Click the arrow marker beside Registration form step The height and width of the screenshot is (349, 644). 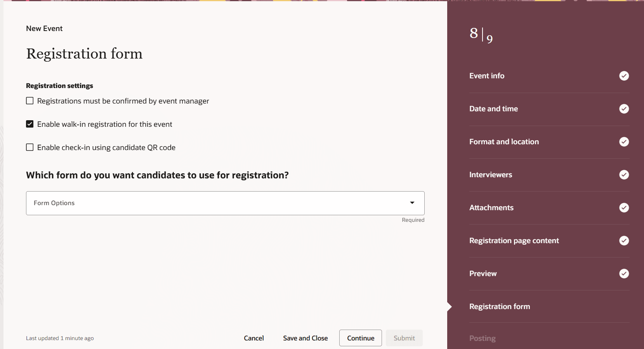point(449,306)
